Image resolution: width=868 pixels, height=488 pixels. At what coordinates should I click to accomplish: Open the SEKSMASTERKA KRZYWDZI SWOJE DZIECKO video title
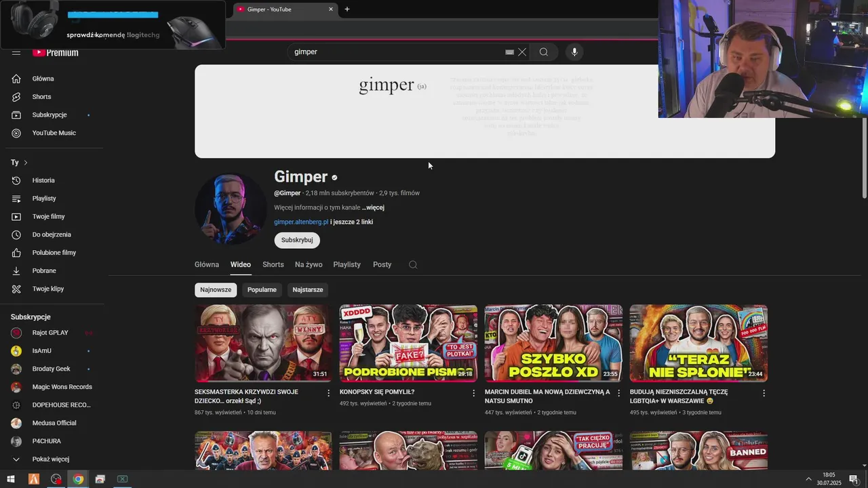246,396
